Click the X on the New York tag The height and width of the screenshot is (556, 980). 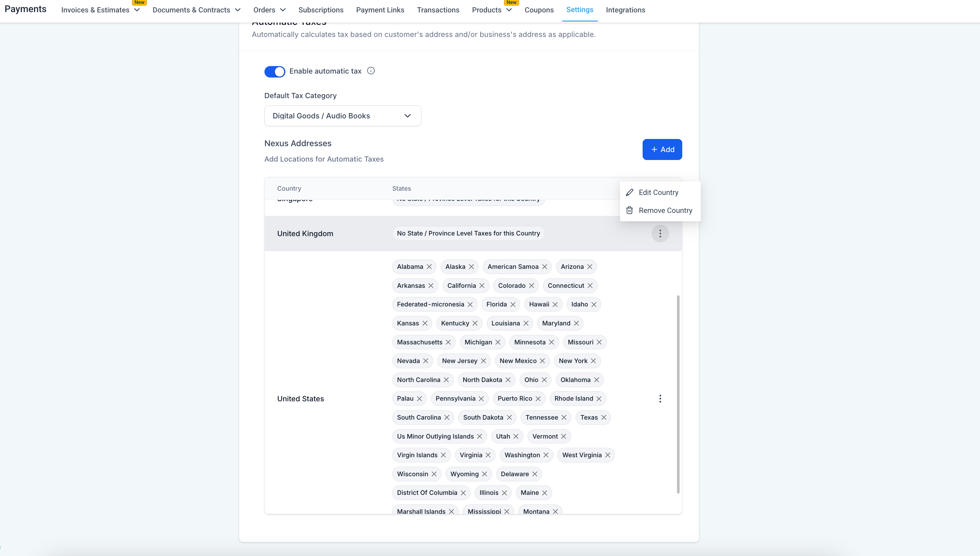coord(593,361)
